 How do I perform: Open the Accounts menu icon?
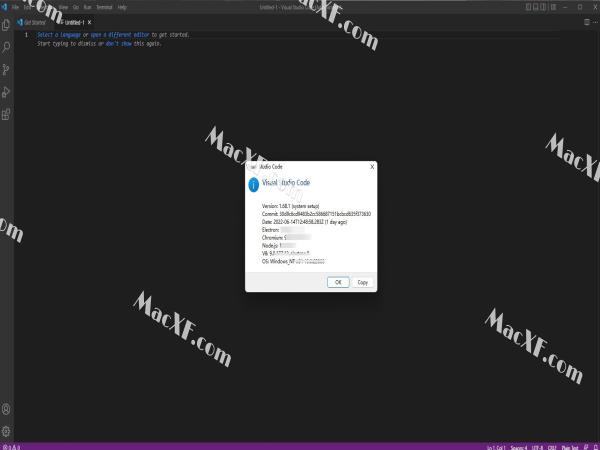(x=6, y=409)
